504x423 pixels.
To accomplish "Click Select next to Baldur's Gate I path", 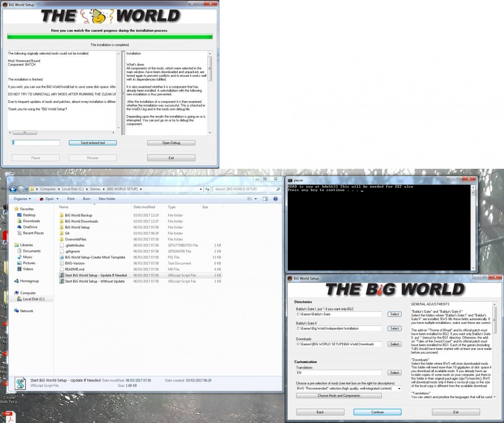I will coord(395,314).
